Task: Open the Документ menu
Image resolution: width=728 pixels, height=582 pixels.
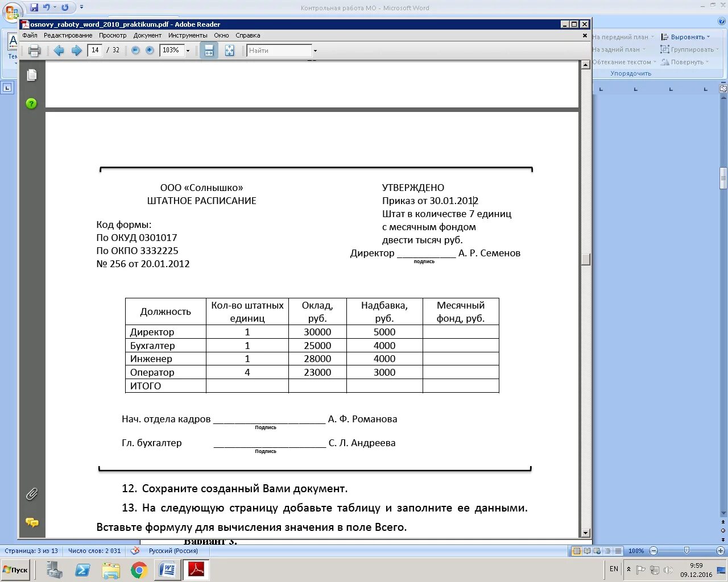Action: pyautogui.click(x=147, y=35)
